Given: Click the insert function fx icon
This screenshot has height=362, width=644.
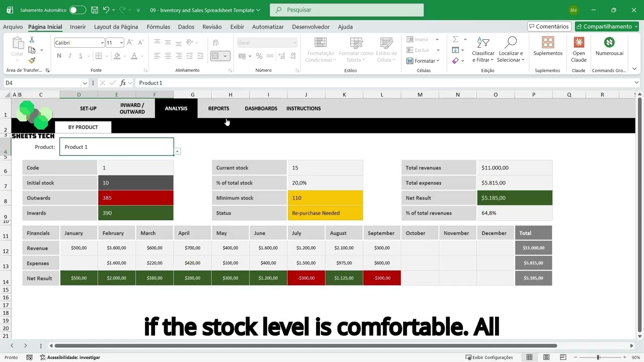Looking at the screenshot, I should click(x=123, y=83).
